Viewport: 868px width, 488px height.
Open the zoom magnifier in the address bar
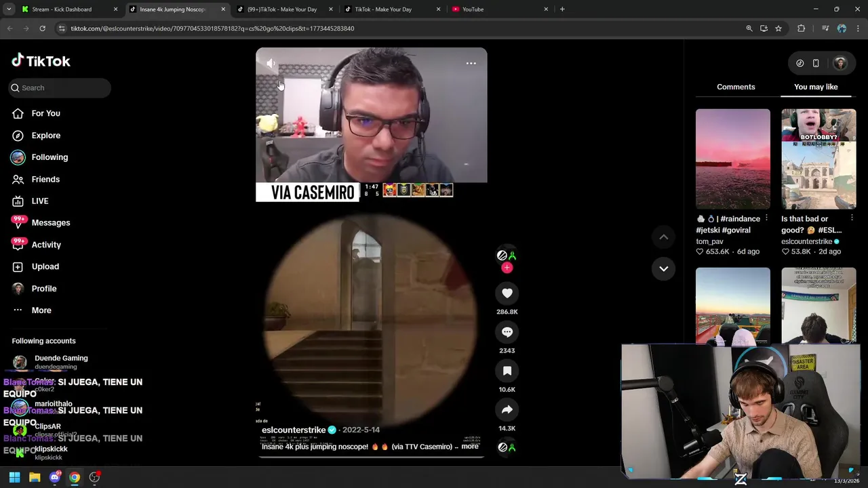pyautogui.click(x=749, y=28)
